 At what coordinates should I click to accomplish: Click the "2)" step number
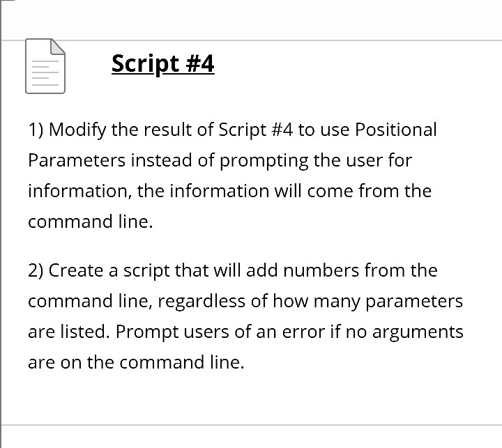(x=36, y=270)
